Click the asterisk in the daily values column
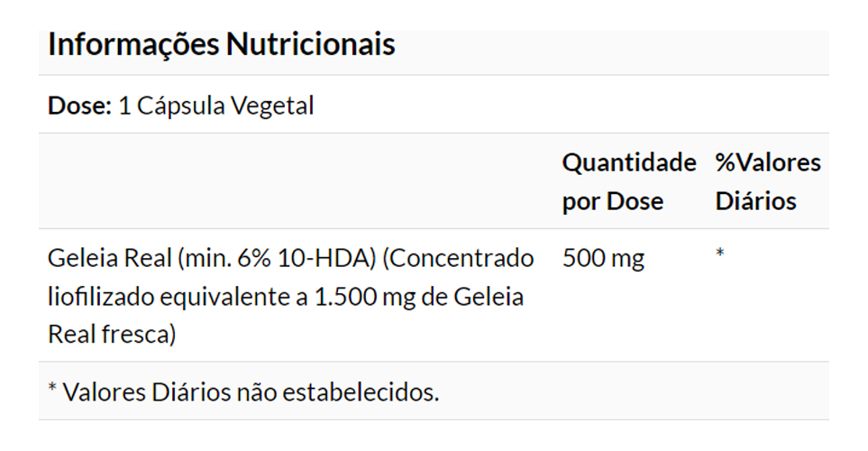This screenshot has height=451, width=868. (720, 255)
